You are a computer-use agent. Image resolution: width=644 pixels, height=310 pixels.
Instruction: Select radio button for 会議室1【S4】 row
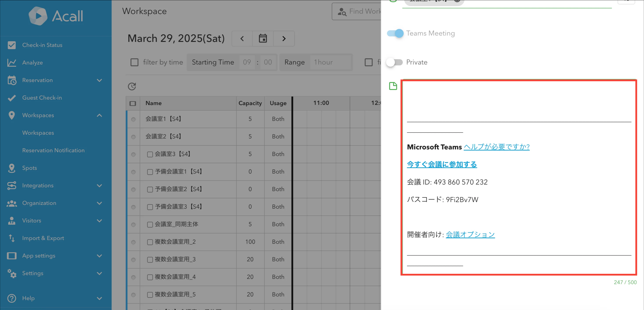pos(133,119)
